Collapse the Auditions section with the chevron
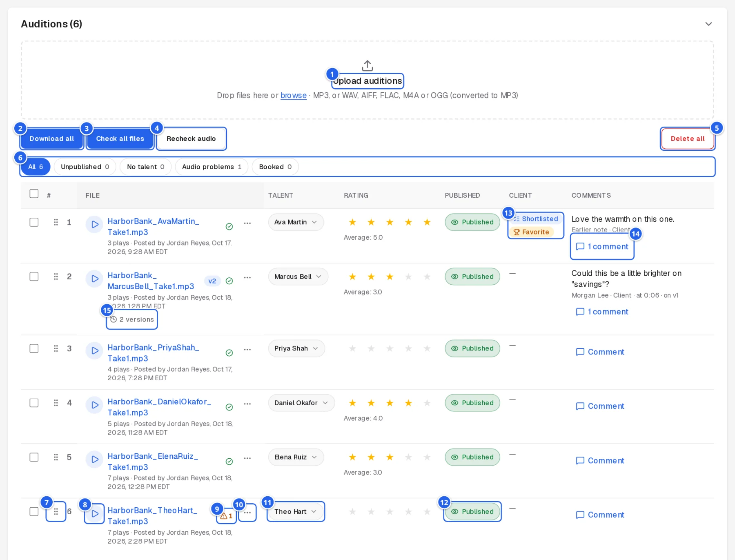The width and height of the screenshot is (735, 560). click(x=708, y=24)
